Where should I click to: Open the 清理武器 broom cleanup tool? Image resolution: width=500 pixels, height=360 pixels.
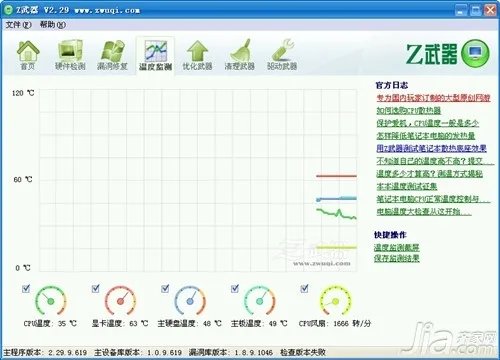pyautogui.click(x=240, y=55)
